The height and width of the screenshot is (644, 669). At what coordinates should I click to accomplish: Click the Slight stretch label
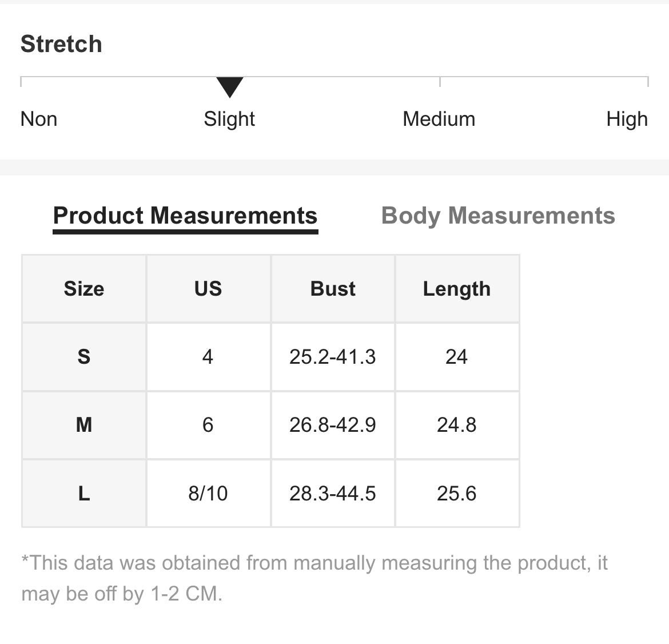pyautogui.click(x=229, y=119)
